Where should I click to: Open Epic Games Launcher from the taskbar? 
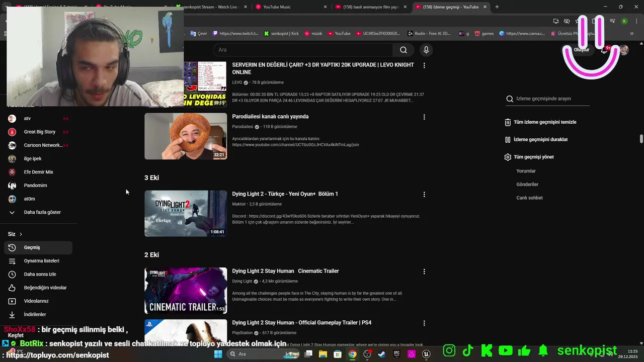pos(396,354)
